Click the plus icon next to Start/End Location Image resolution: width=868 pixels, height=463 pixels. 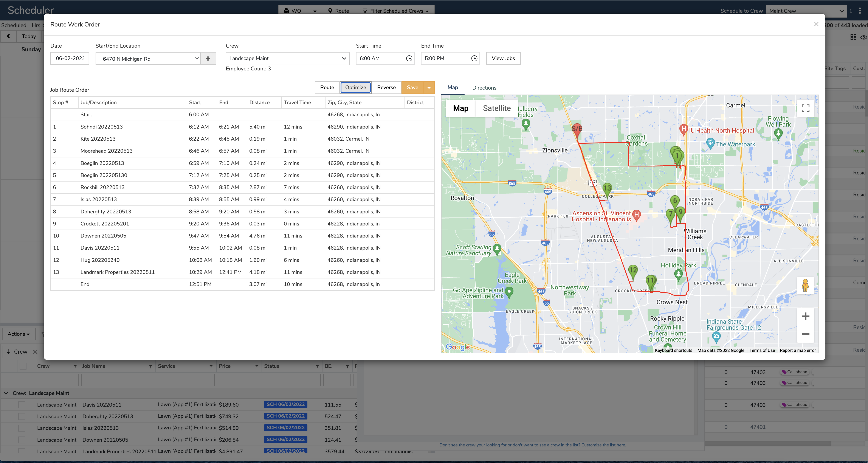pos(208,59)
